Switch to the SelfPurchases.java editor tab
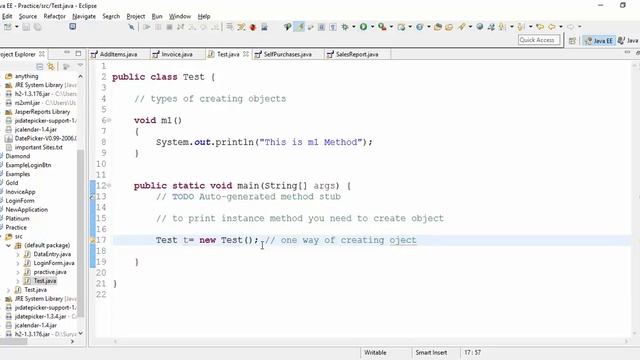 coord(287,54)
